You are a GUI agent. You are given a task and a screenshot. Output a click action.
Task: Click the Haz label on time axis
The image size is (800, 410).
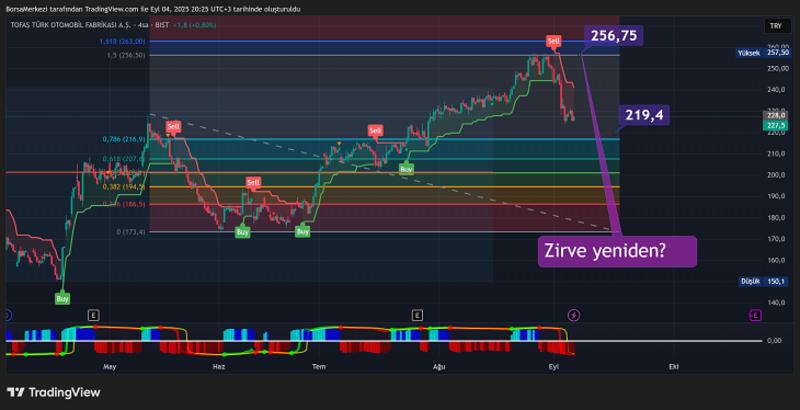click(x=218, y=366)
